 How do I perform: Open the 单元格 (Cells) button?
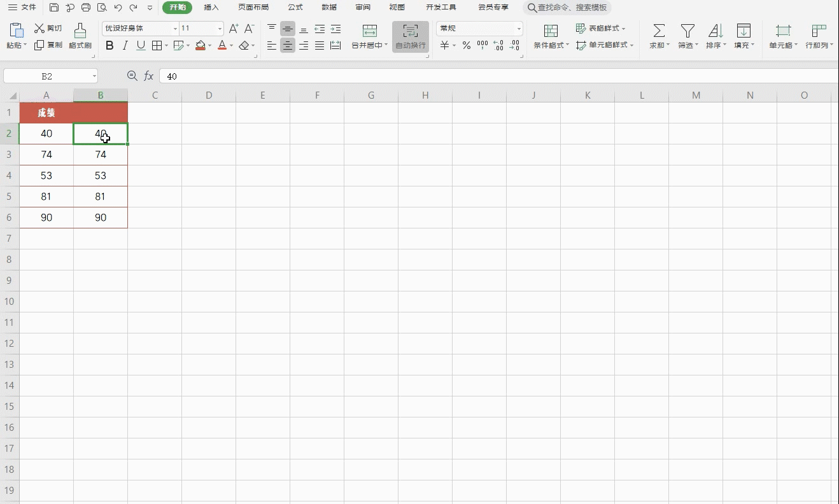point(783,36)
